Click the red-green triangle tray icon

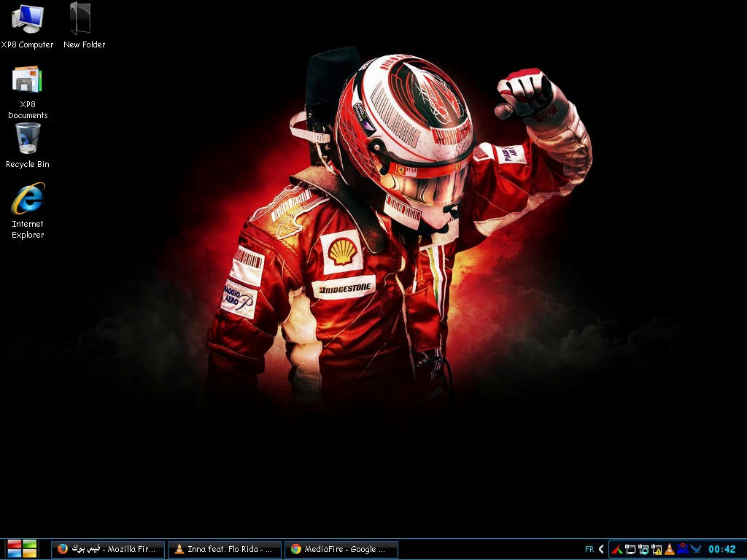[617, 550]
